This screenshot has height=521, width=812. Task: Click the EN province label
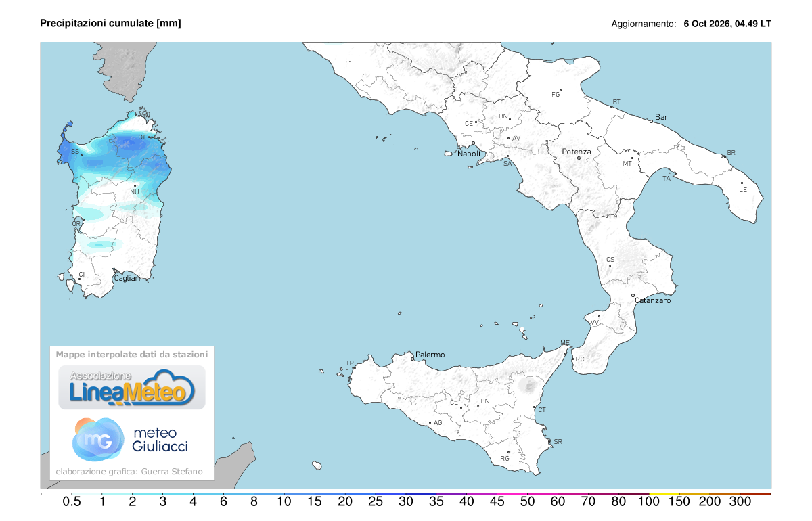485,401
